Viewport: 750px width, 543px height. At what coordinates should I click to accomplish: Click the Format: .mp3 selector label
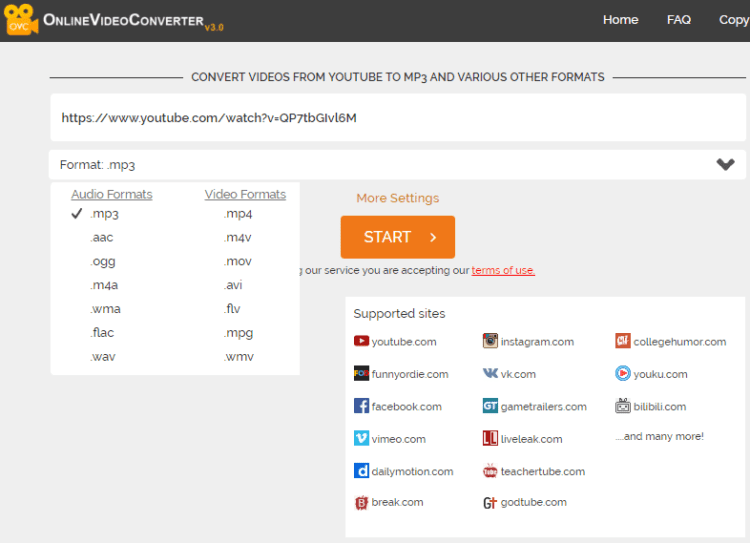98,165
